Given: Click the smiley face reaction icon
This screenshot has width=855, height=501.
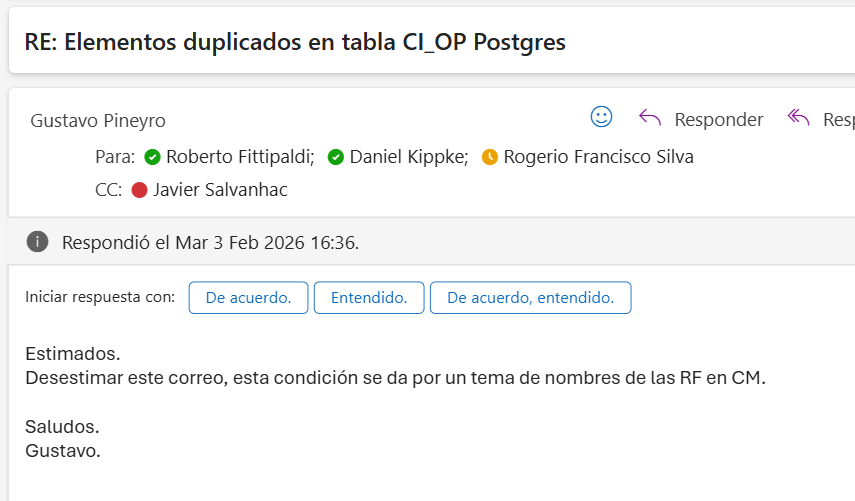Looking at the screenshot, I should pos(601,117).
